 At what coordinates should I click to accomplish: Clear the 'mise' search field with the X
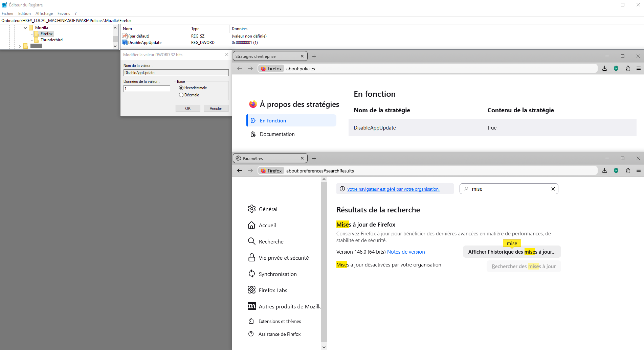[553, 189]
